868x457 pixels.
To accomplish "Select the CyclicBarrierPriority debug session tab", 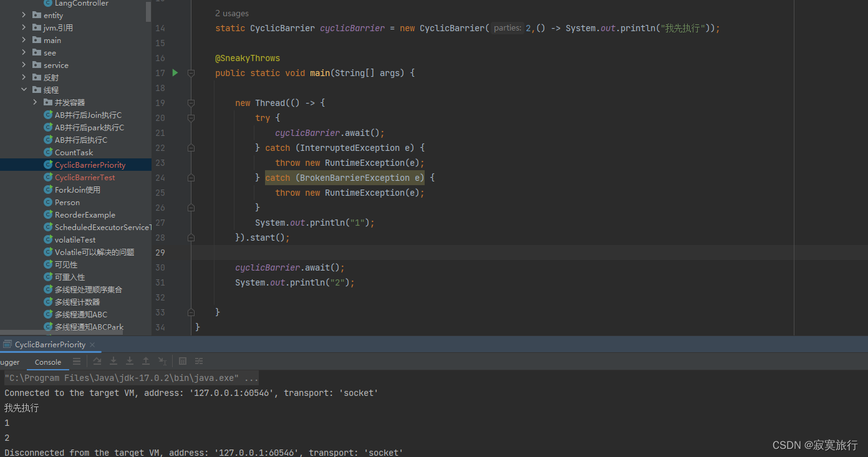I will pyautogui.click(x=50, y=344).
